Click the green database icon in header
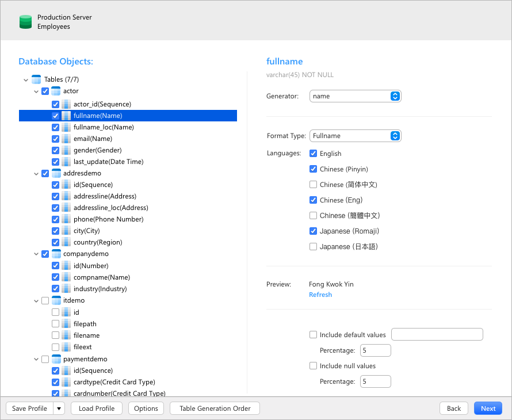Screen dimensions: 512x420 point(25,22)
